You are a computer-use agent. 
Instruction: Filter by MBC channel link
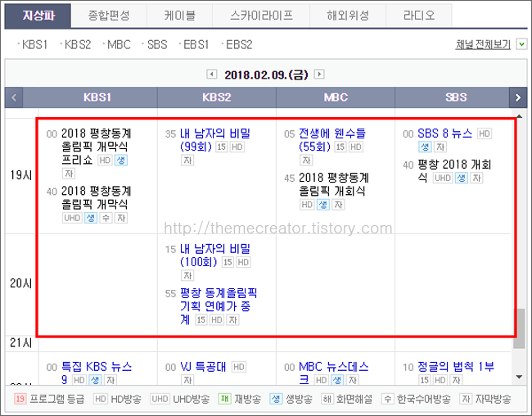(119, 44)
